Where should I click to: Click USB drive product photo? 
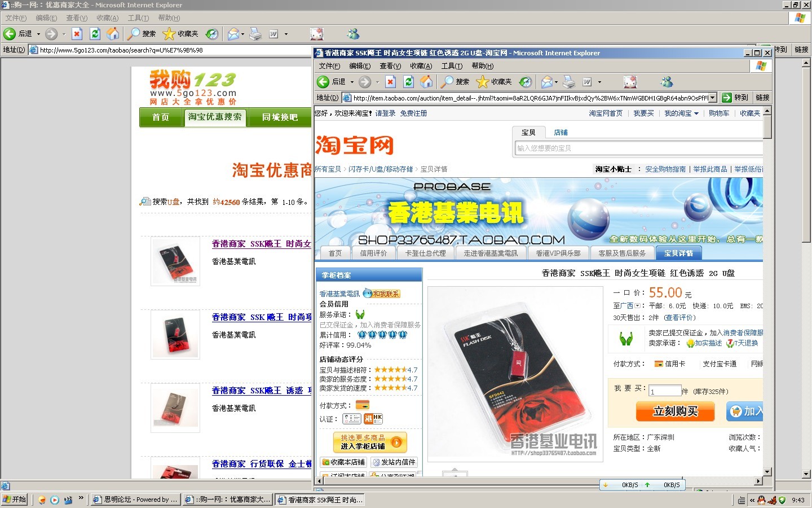515,374
